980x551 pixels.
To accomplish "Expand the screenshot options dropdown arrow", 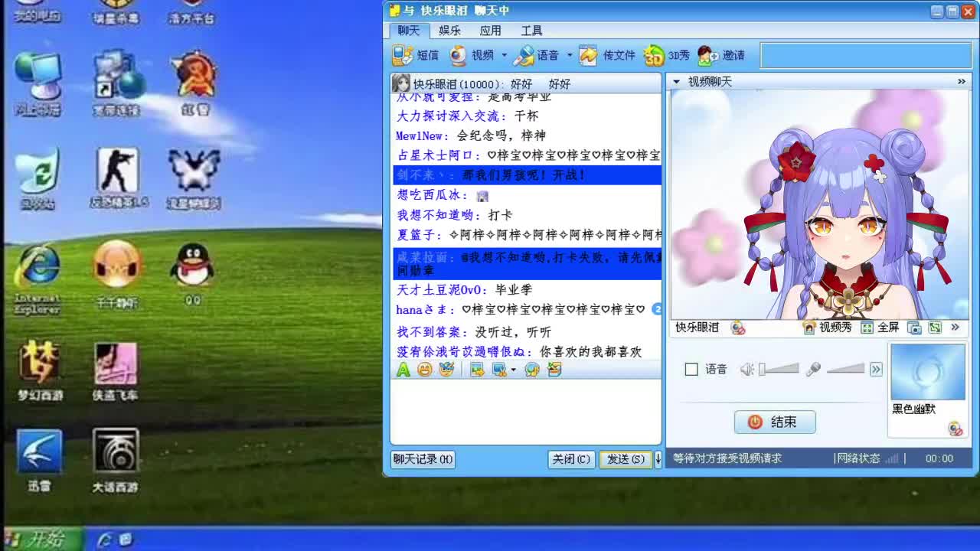I will tap(513, 370).
